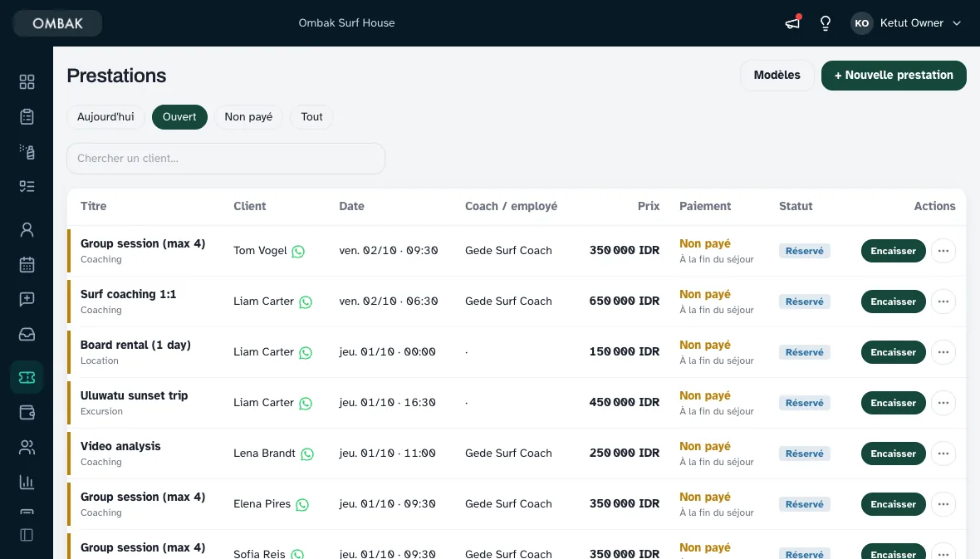Screen dimensions: 980x559
Task: Open the calendar icon in sidebar
Action: [27, 264]
